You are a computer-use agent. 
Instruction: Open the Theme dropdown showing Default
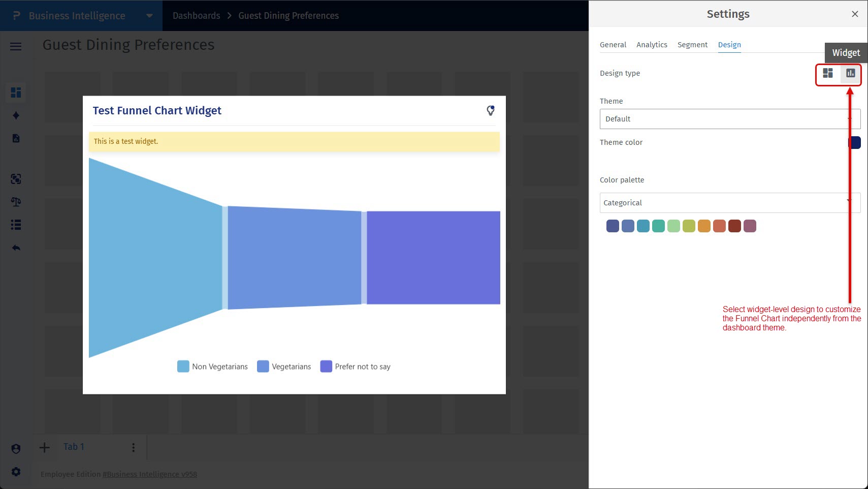pyautogui.click(x=730, y=118)
